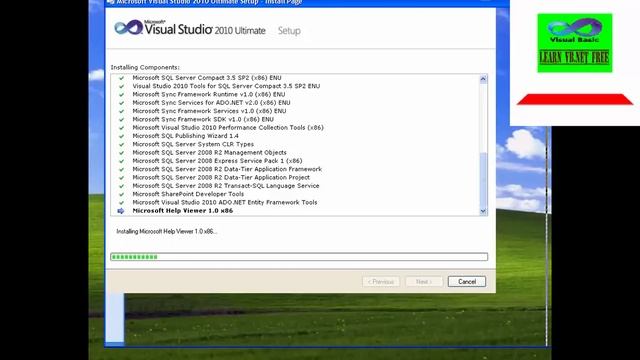
Task: Click the Installing Microsoft Help Viewer status text
Action: pyautogui.click(x=167, y=231)
